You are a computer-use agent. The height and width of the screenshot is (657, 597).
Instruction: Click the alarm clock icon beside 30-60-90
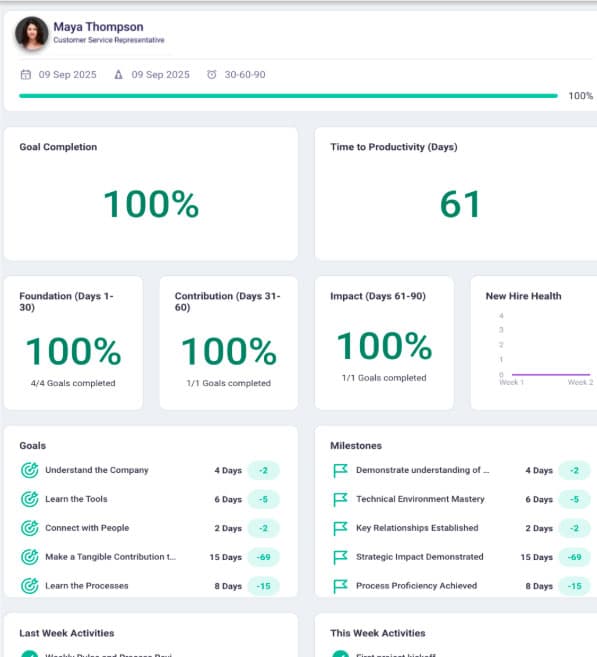pyautogui.click(x=212, y=75)
